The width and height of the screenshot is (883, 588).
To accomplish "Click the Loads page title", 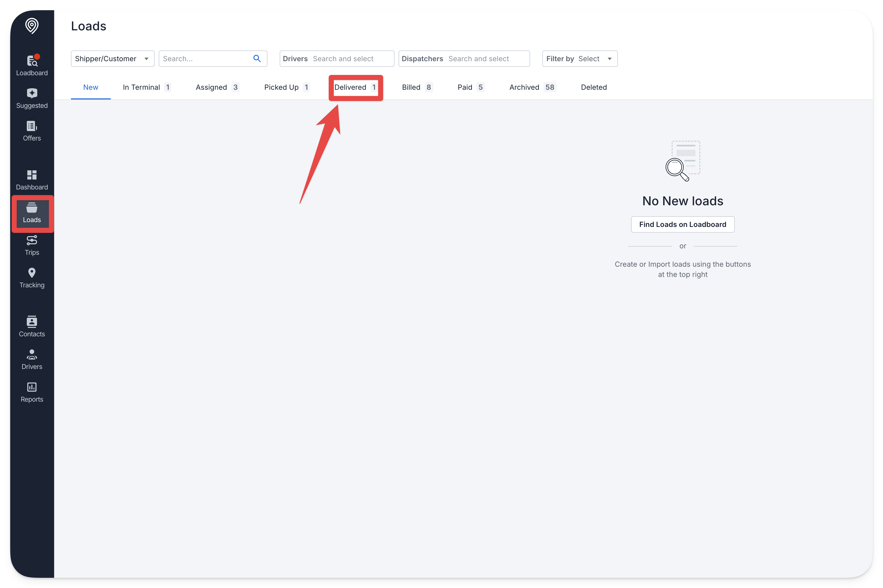I will 89,26.
